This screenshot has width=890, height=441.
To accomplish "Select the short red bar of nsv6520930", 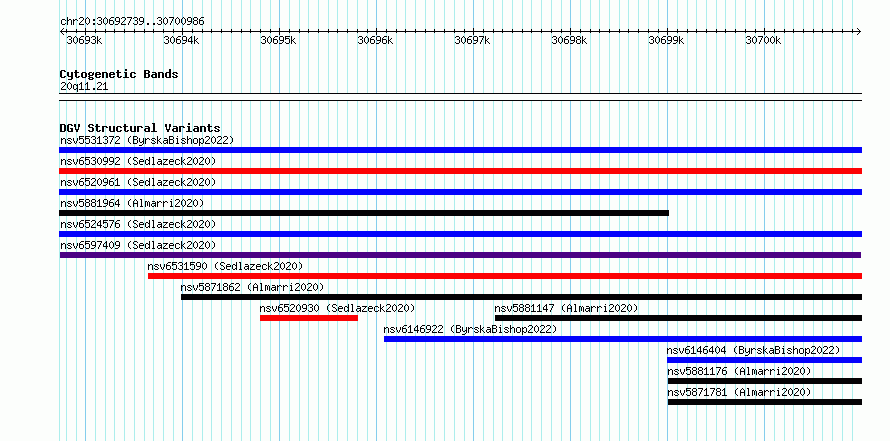I will click(x=309, y=318).
